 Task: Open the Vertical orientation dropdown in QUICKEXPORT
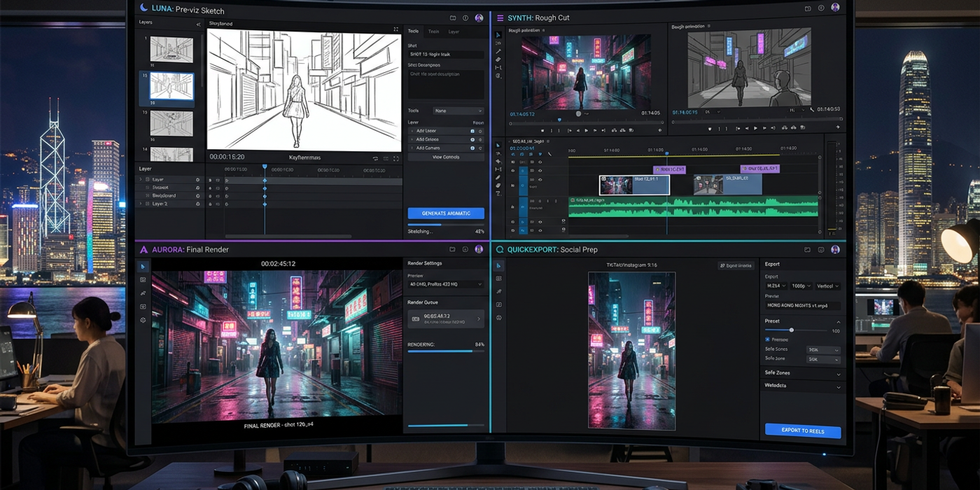(827, 286)
